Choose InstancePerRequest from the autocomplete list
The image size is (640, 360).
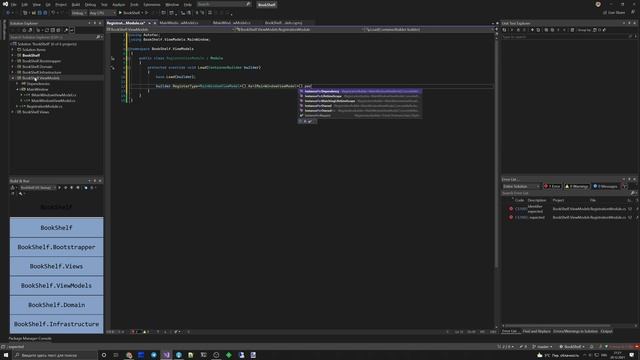click(x=360, y=116)
